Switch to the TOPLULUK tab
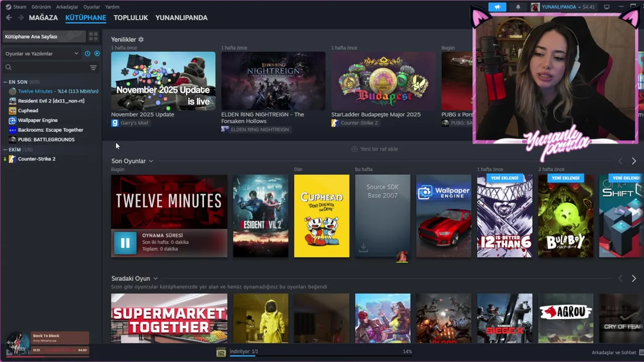 (x=131, y=18)
